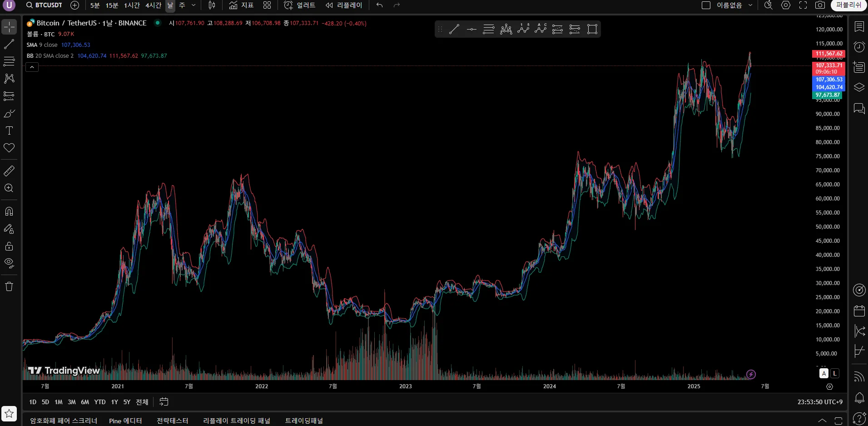Image resolution: width=868 pixels, height=426 pixels.
Task: Click the BTCUSDT symbol search field
Action: click(44, 5)
